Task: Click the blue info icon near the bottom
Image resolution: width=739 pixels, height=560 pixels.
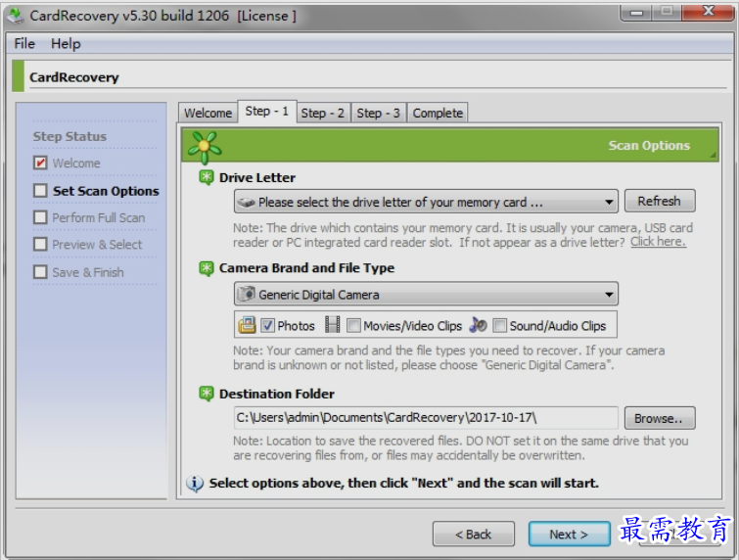Action: point(195,484)
